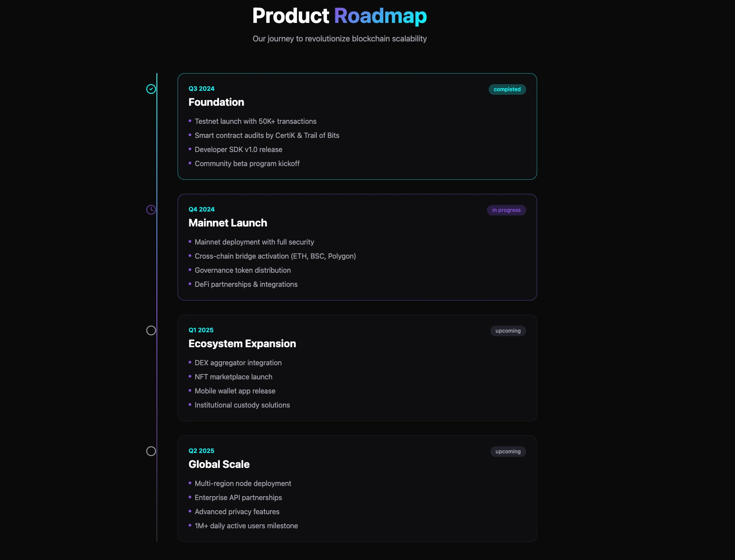
Task: Click the Q2 2025 quarter label
Action: (201, 451)
